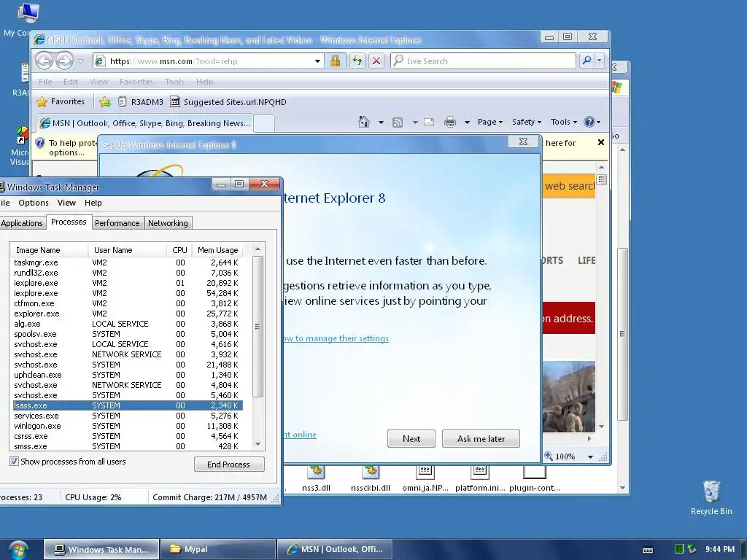Expand zoom level dropdown at 100%

click(590, 456)
